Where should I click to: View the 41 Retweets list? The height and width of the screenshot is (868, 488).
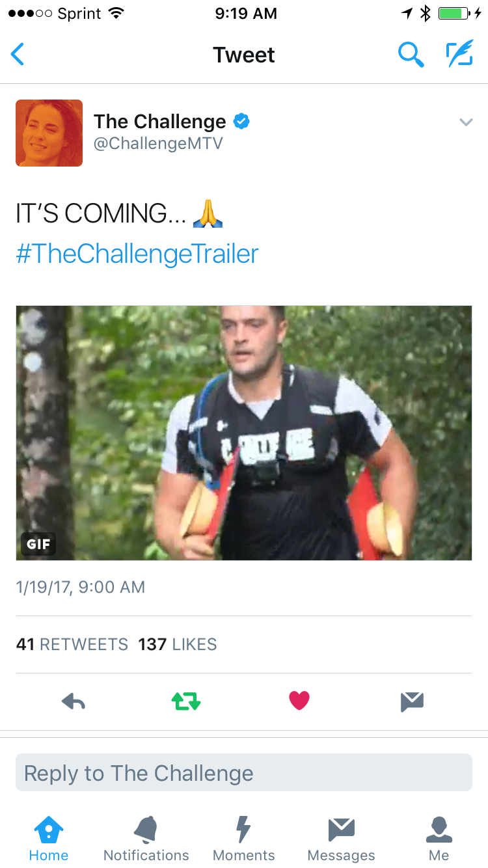pos(72,645)
